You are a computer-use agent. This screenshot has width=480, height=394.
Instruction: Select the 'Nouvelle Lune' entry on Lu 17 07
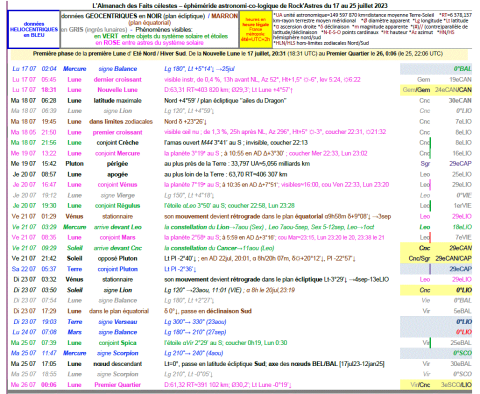coord(117,90)
